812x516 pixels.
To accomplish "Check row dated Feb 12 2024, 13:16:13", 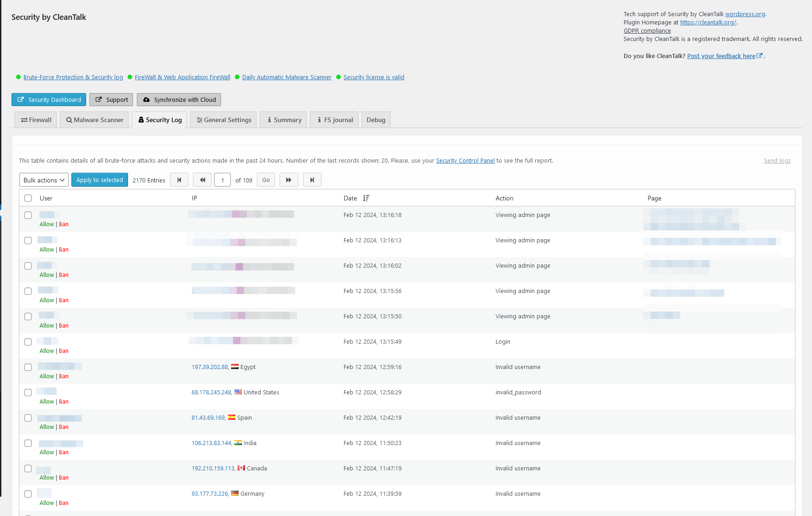I will tap(28, 240).
